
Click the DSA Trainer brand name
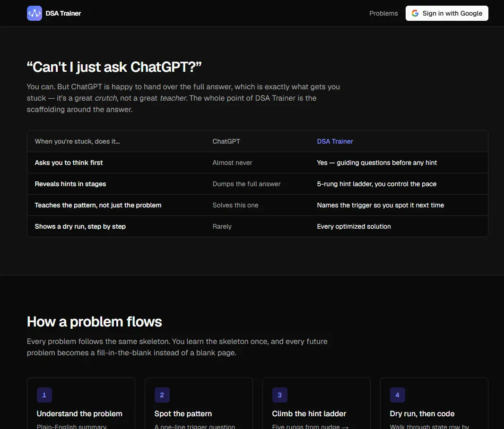[63, 13]
